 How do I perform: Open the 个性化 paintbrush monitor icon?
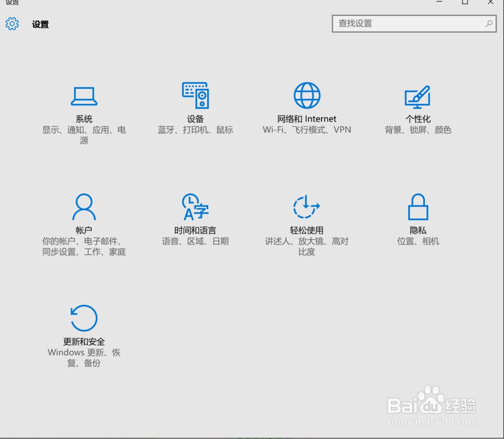click(417, 97)
